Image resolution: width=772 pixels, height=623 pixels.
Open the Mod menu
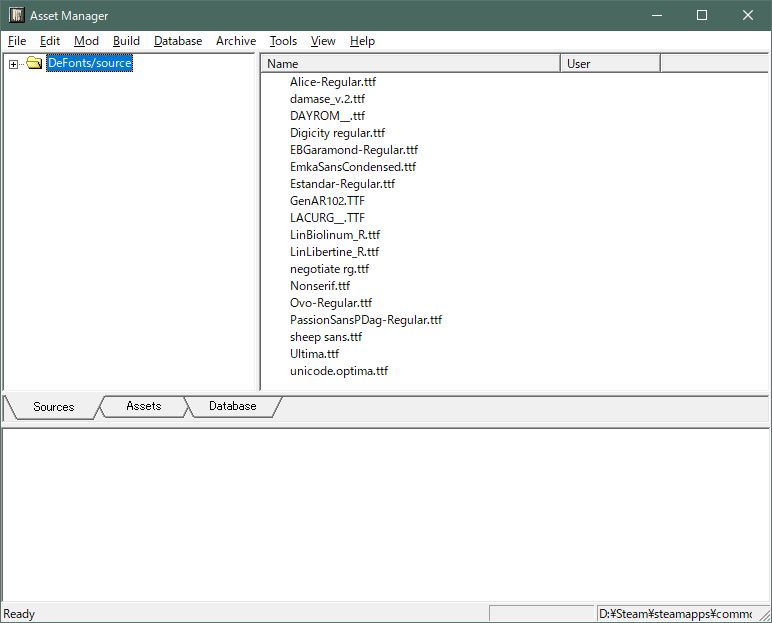[86, 41]
